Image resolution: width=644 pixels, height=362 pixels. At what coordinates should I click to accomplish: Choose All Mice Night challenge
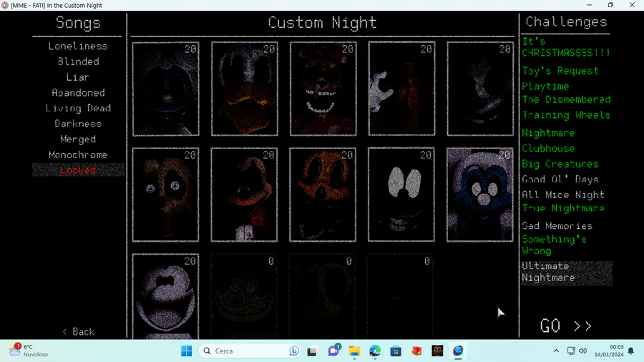[x=563, y=195]
